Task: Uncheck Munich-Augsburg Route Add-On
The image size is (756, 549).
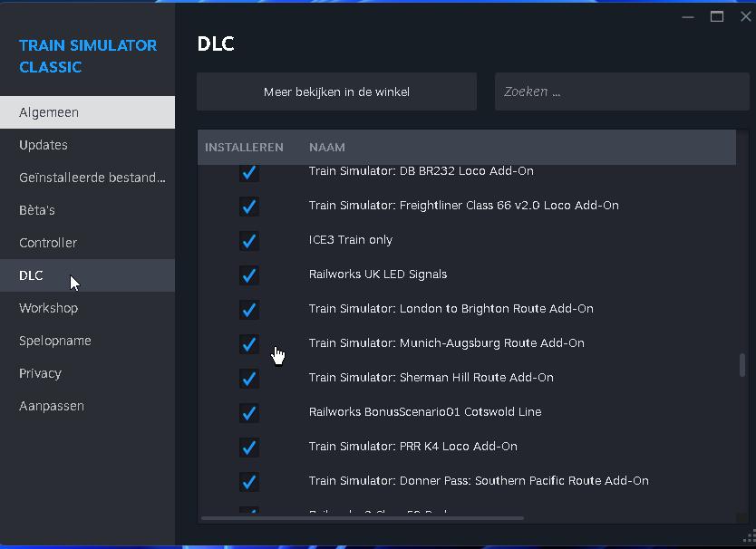Action: 249,344
